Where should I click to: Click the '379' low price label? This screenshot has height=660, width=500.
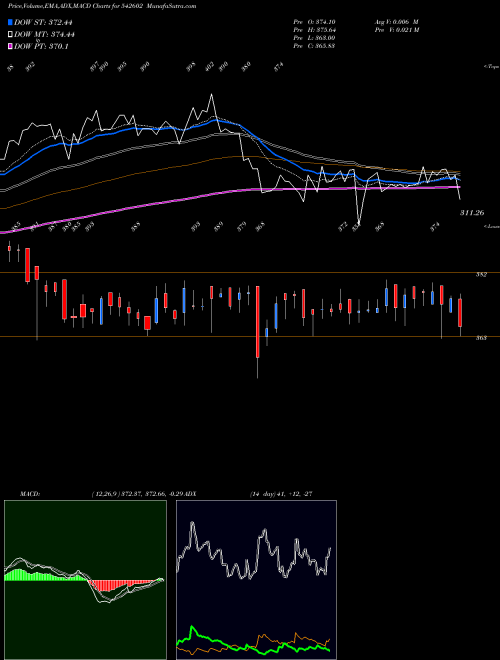point(242,226)
